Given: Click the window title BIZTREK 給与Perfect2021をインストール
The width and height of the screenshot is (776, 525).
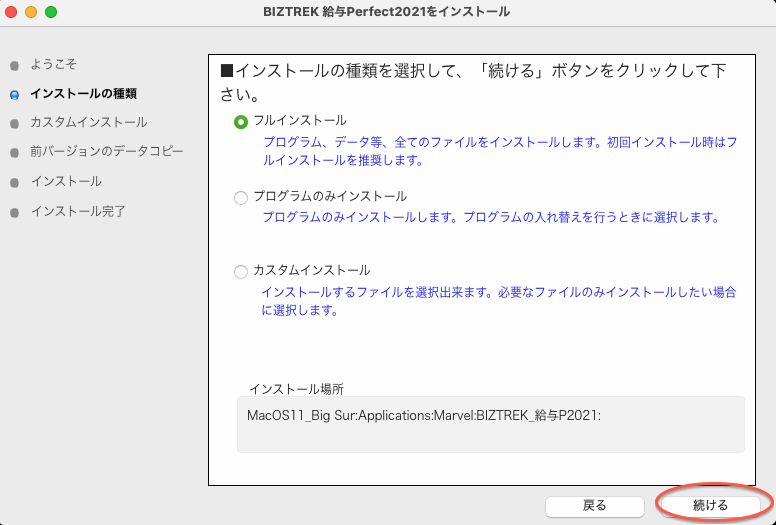Looking at the screenshot, I should click(x=387, y=12).
